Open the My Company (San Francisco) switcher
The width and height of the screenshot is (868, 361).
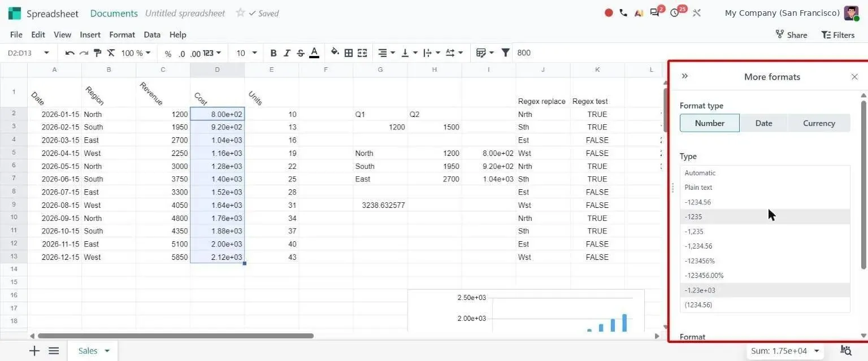point(782,12)
